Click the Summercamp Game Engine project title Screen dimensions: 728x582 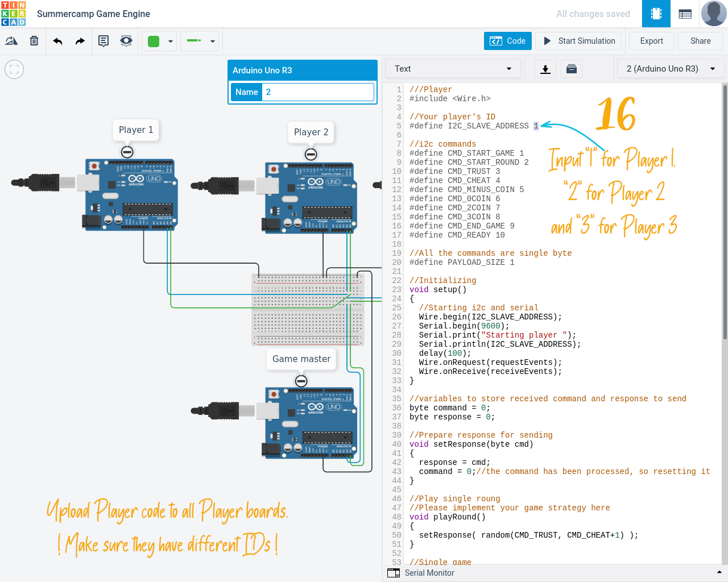pos(94,14)
